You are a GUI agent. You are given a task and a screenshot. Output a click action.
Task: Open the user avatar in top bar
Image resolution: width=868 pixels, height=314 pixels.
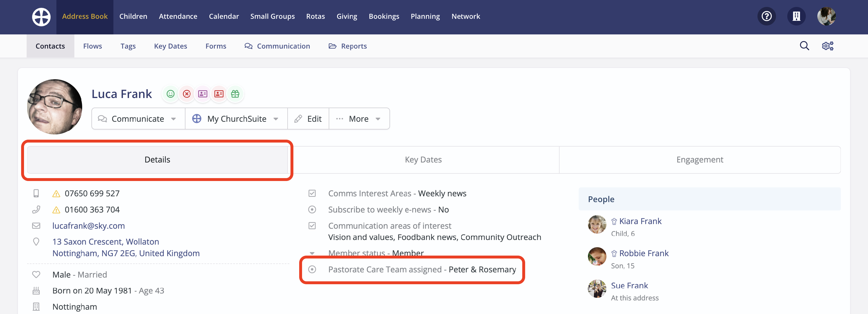[826, 16]
